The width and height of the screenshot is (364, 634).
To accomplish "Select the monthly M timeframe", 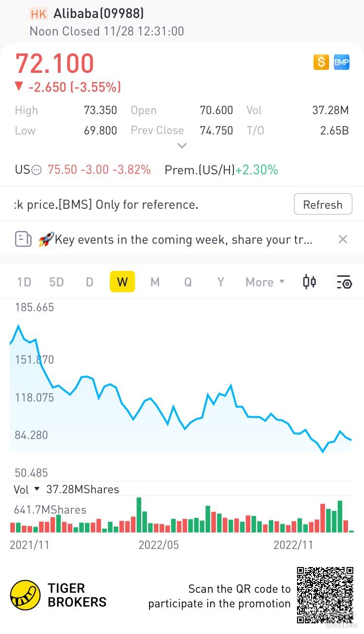I will [x=155, y=282].
